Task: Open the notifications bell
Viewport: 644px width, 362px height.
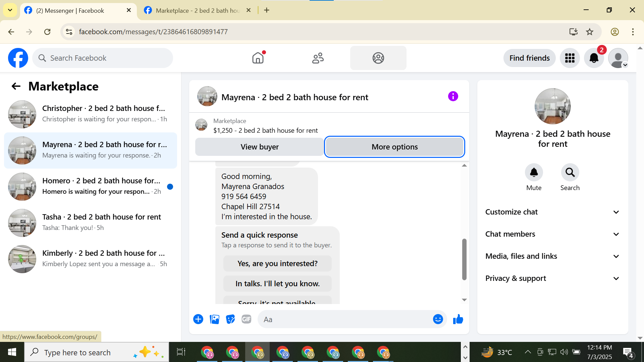Action: (x=594, y=58)
